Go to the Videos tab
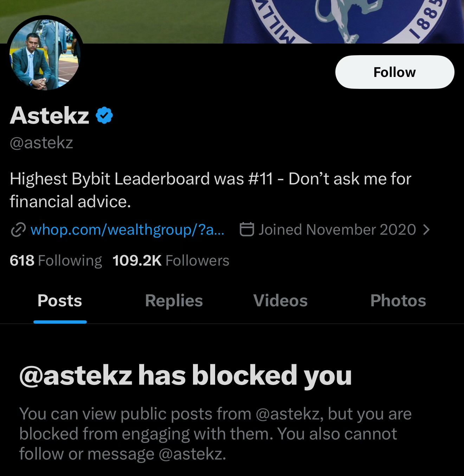The width and height of the screenshot is (464, 476). [280, 301]
